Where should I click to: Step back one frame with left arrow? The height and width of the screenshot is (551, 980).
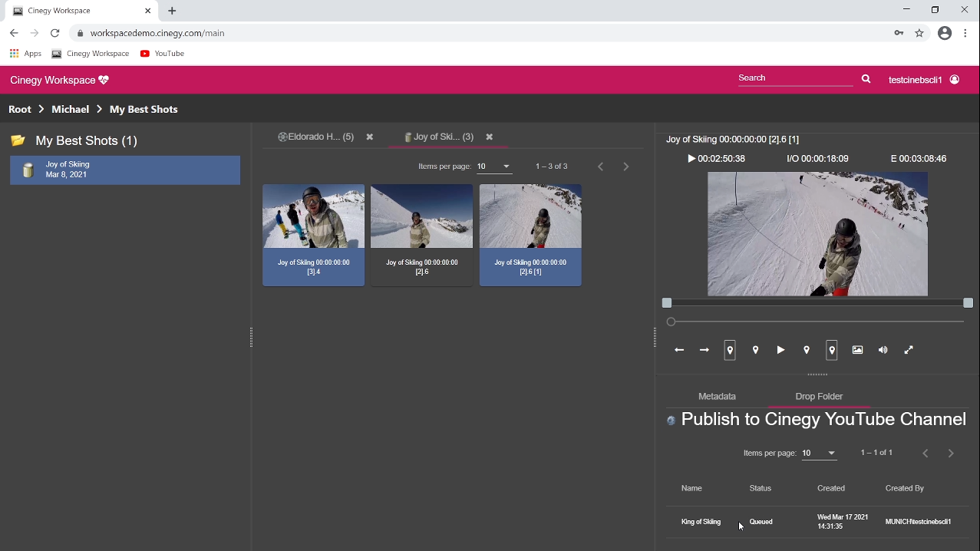click(679, 350)
